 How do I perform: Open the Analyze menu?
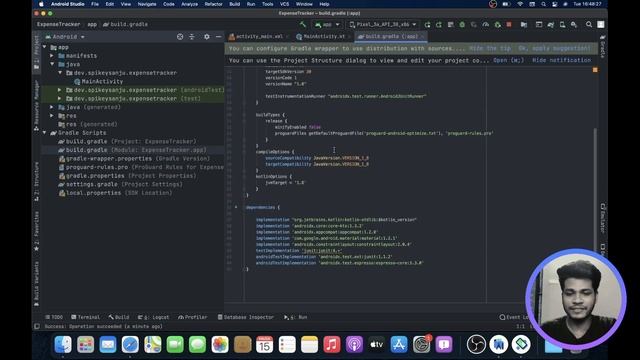[189, 4]
